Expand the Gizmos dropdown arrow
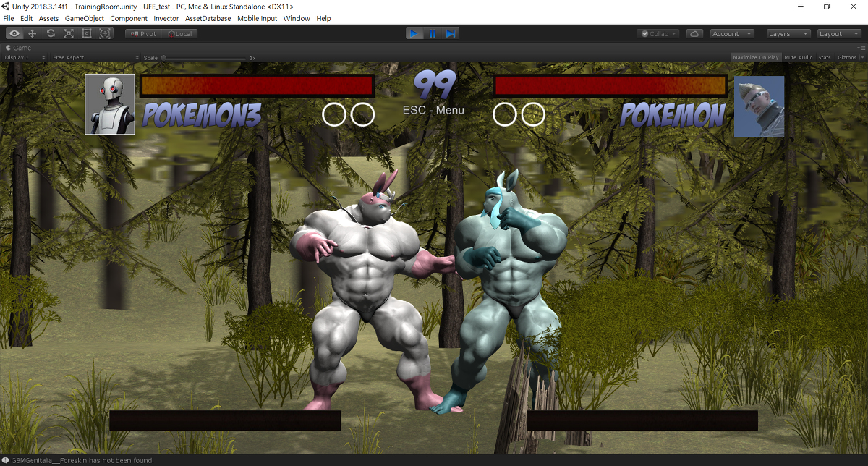The image size is (868, 466). (862, 57)
